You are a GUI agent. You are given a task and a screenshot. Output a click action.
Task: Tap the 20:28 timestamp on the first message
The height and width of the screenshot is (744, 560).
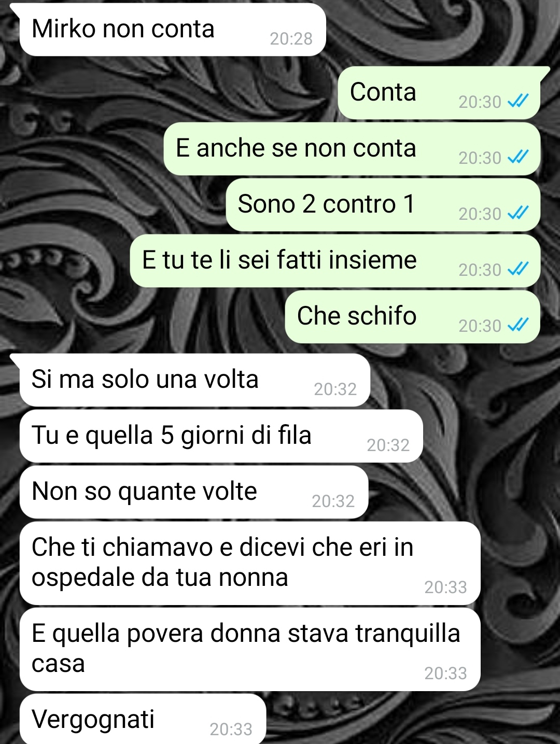(x=291, y=39)
